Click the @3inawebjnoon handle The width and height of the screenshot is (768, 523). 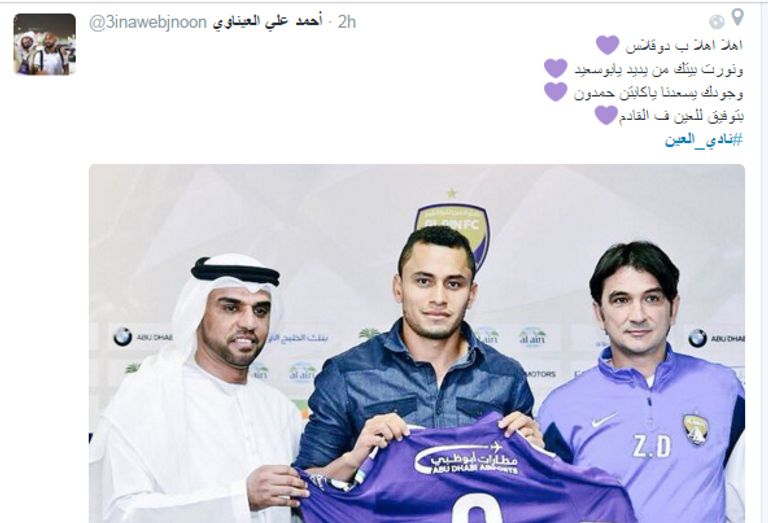click(147, 22)
